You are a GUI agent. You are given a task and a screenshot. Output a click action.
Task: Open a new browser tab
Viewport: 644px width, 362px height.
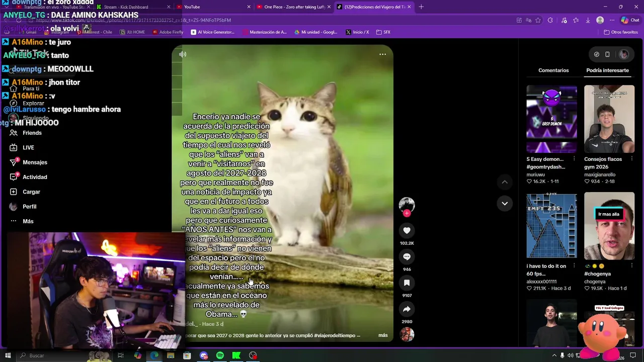[421, 7]
